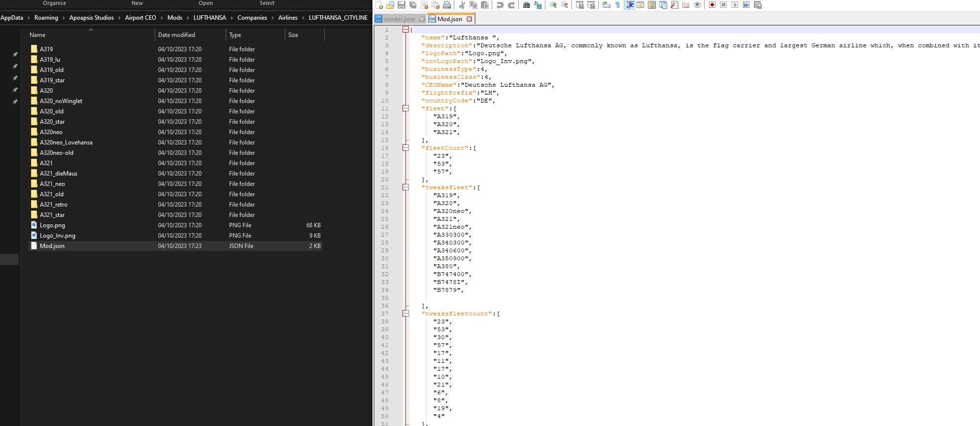Click the Cut scissors icon
Screen dimensions: 980x426
click(x=462, y=5)
